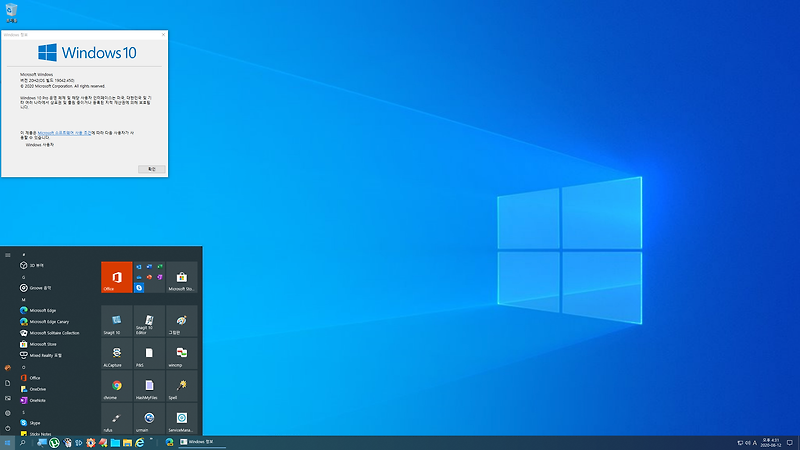Viewport: 800px width, 450px height.
Task: Jump to the letter G app list header
Action: tap(23, 277)
